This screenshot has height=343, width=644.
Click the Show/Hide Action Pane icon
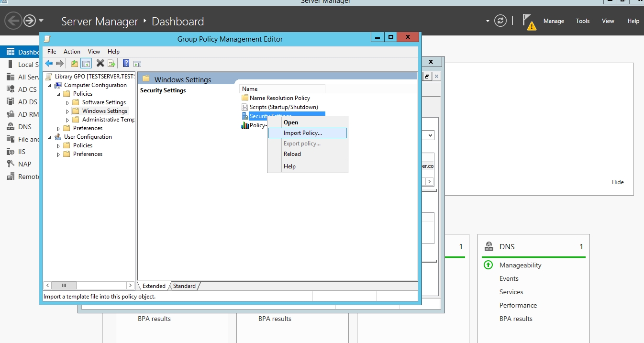point(137,64)
